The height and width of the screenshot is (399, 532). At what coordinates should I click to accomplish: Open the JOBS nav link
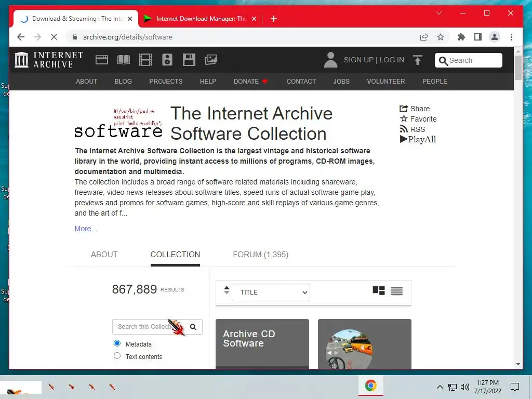click(341, 82)
